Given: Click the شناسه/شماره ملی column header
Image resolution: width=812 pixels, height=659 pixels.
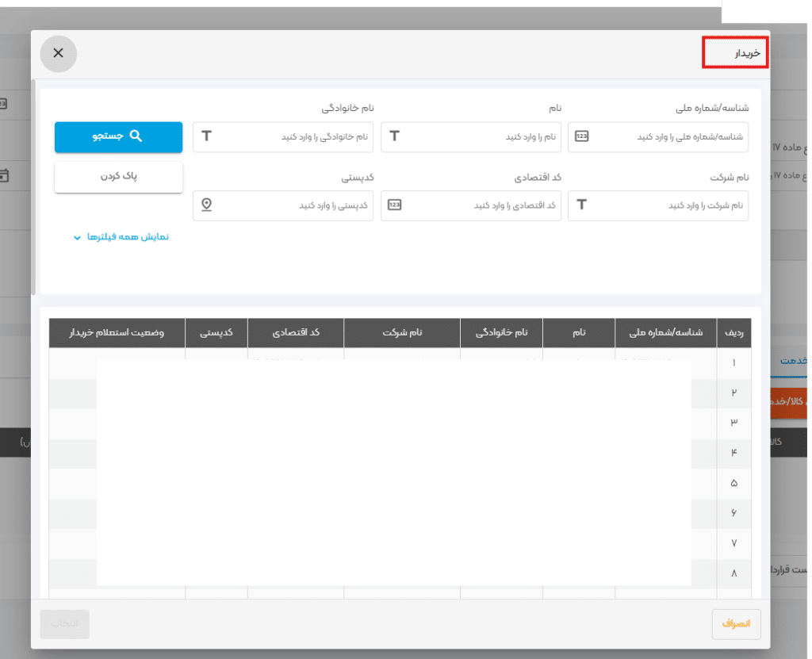Looking at the screenshot, I should (x=665, y=333).
